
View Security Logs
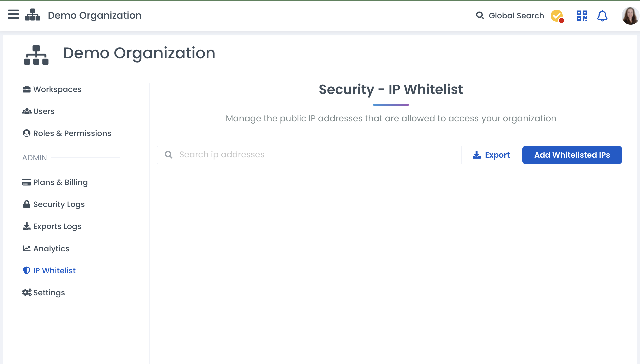[59, 204]
